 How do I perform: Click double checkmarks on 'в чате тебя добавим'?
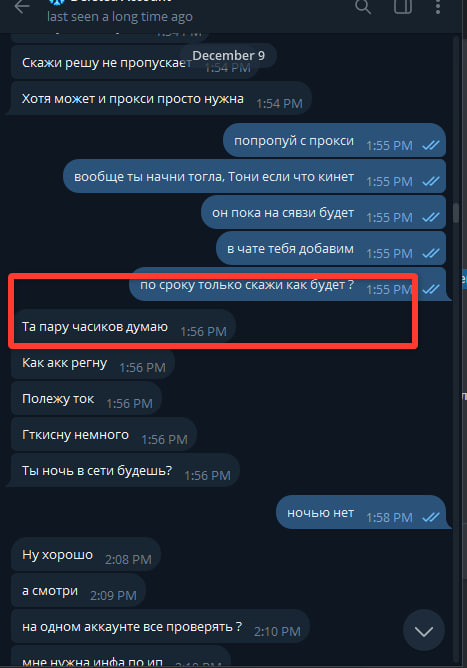click(x=431, y=253)
